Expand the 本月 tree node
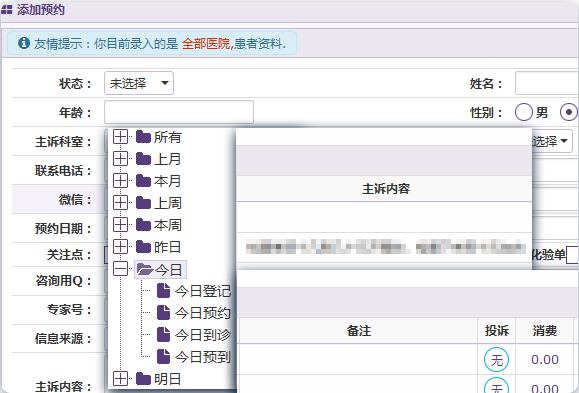This screenshot has height=393, width=579. point(120,181)
